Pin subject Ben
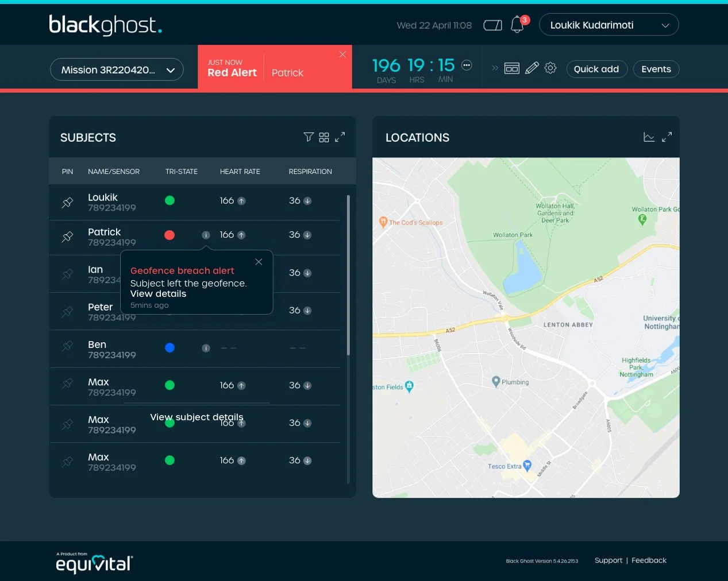Image resolution: width=728 pixels, height=581 pixels. click(67, 346)
